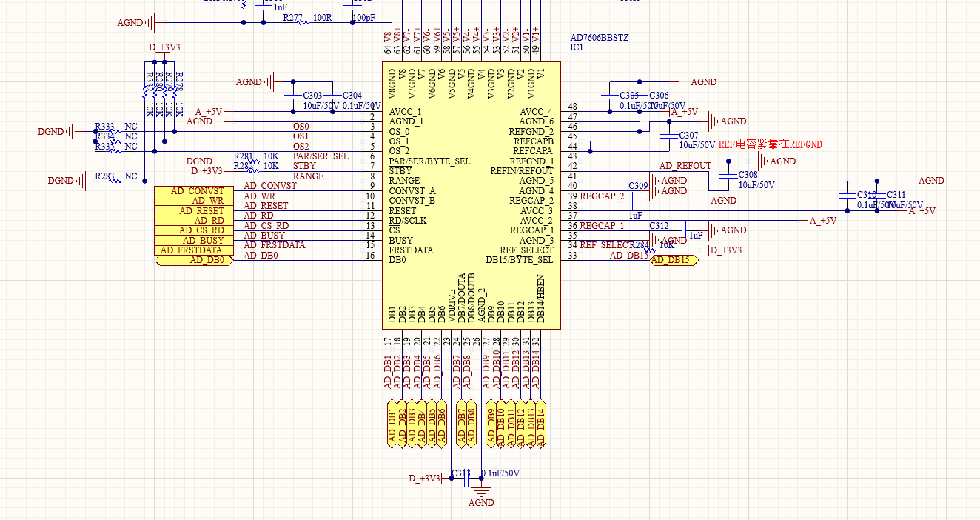
Task: Click the IC1 designator text
Action: [577, 47]
